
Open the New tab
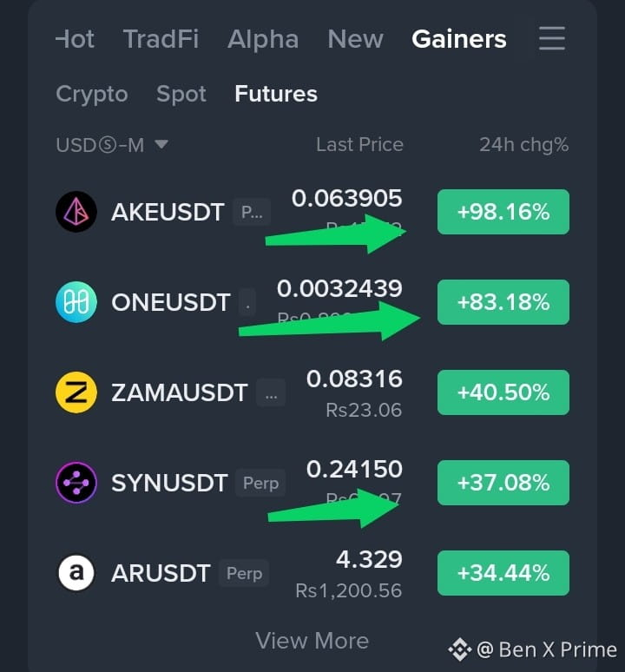355,39
